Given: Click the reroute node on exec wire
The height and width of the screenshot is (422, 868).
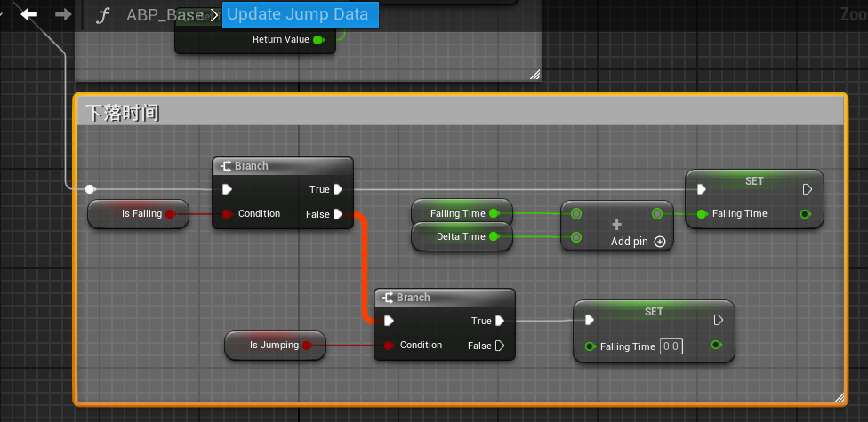Looking at the screenshot, I should click(x=90, y=189).
